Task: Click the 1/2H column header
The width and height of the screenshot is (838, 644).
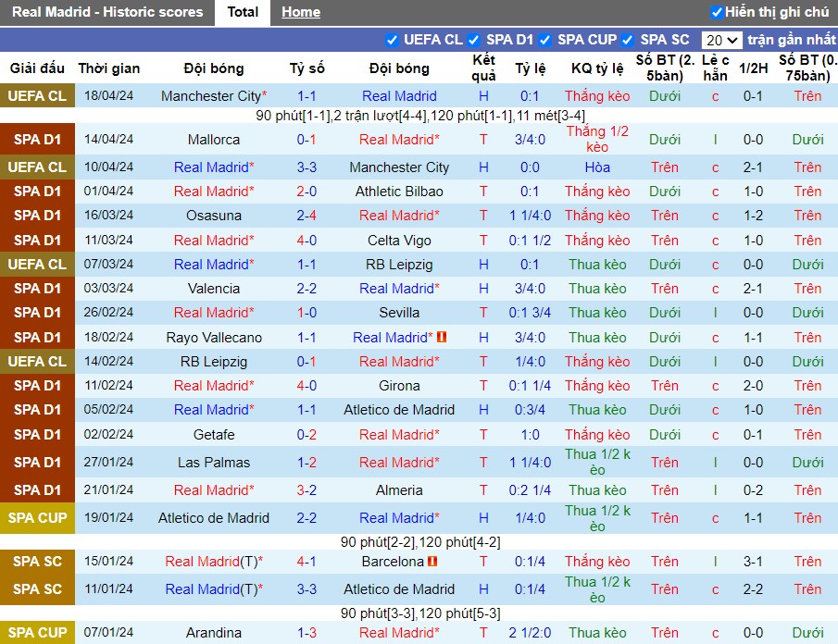Action: pos(754,68)
